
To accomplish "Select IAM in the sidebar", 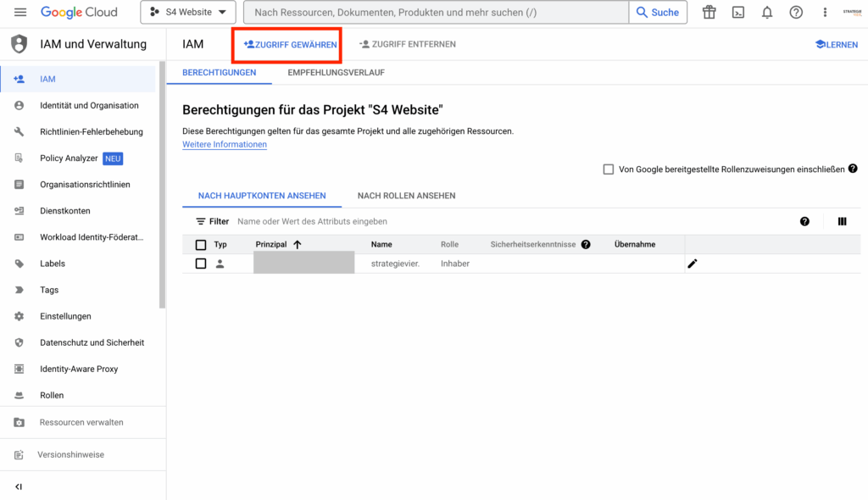I will point(77,79).
